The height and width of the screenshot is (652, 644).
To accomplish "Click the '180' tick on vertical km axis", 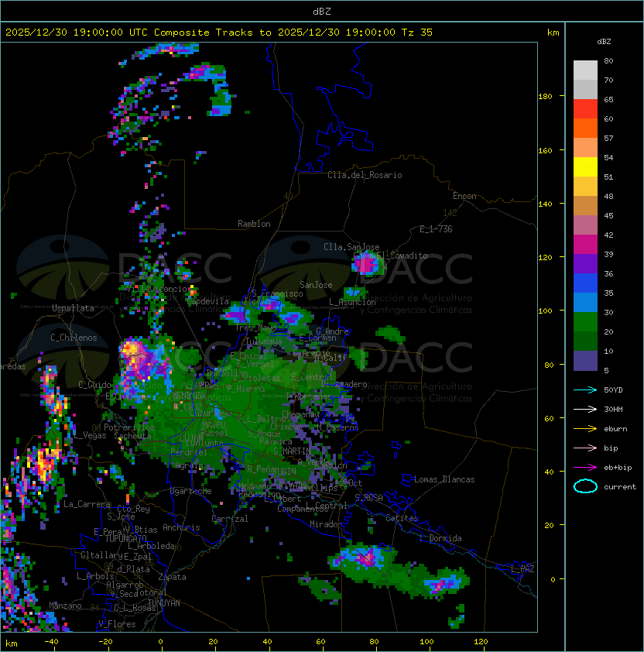I will (545, 96).
